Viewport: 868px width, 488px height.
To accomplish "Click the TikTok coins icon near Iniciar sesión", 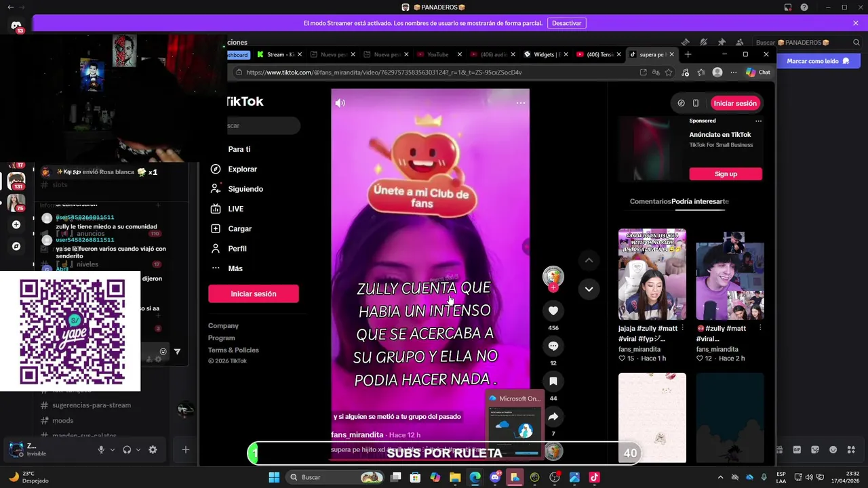I will [681, 103].
